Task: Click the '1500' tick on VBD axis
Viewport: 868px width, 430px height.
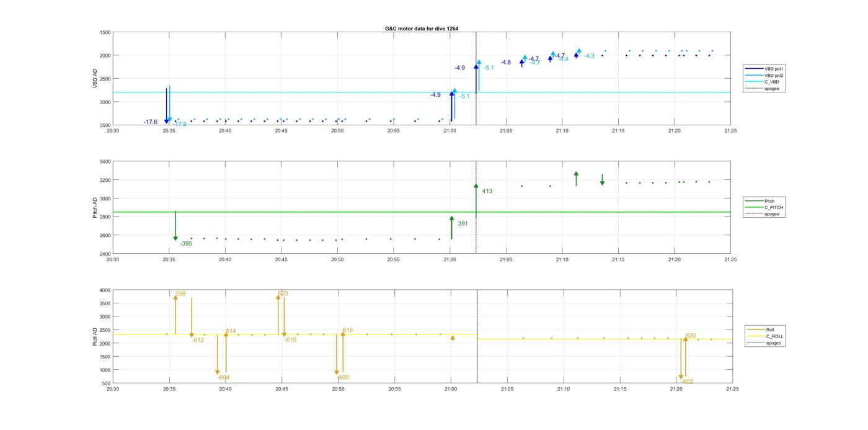Action: point(105,32)
